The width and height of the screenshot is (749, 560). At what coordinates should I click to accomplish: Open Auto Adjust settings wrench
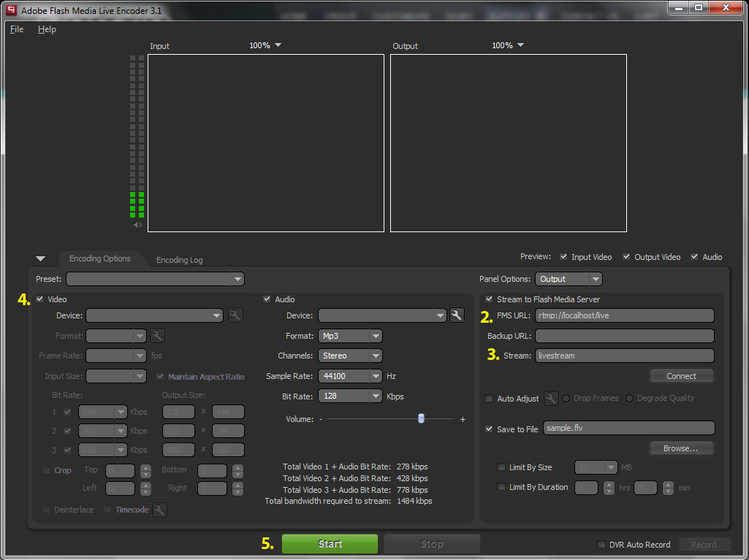tap(551, 398)
